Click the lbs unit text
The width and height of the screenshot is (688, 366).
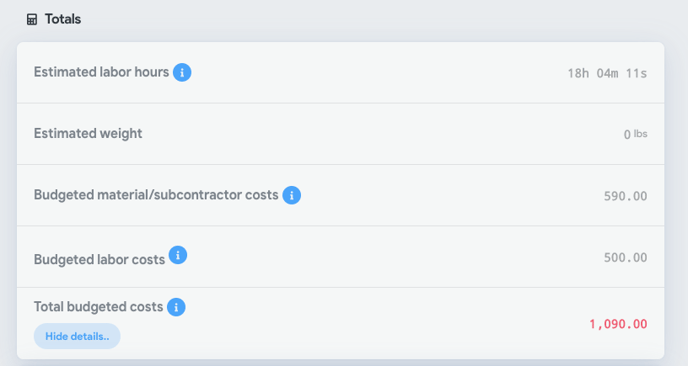[641, 133]
